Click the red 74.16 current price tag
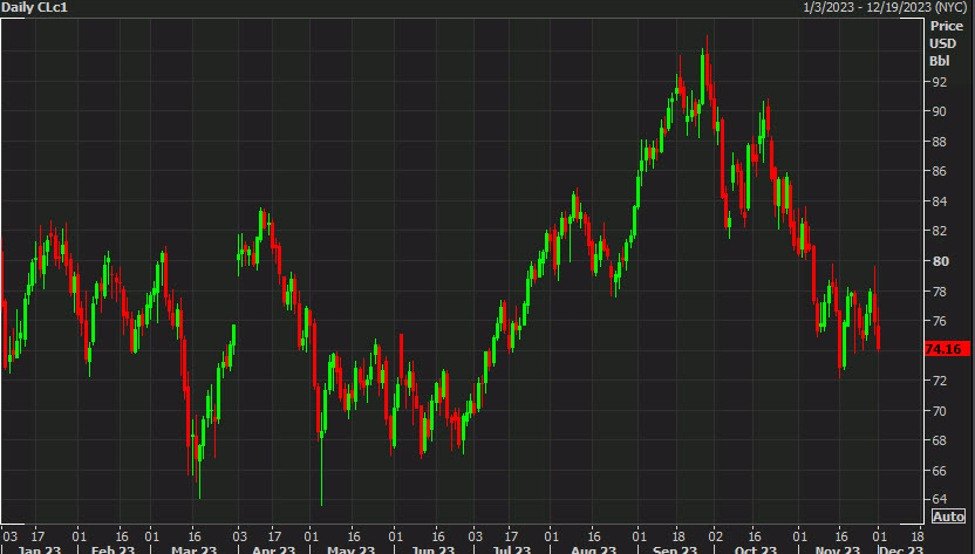This screenshot has height=554, width=975. (x=945, y=349)
